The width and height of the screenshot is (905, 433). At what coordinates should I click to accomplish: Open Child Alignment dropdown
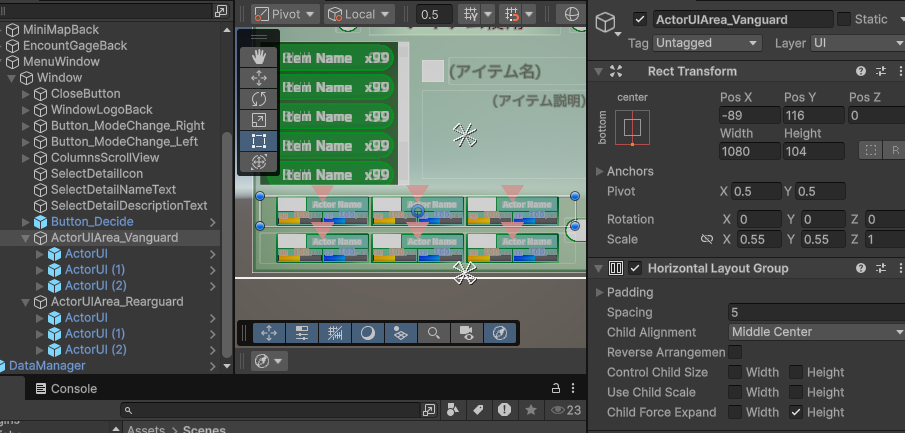tap(815, 332)
